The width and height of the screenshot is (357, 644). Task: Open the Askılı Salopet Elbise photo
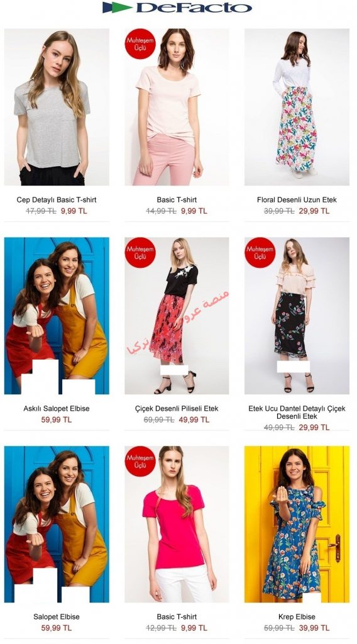click(x=57, y=316)
